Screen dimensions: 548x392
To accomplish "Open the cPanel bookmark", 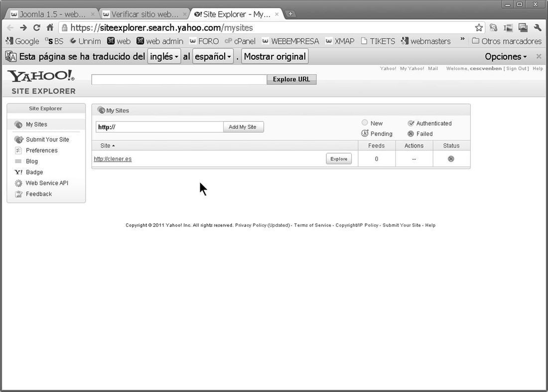I will 240,41.
